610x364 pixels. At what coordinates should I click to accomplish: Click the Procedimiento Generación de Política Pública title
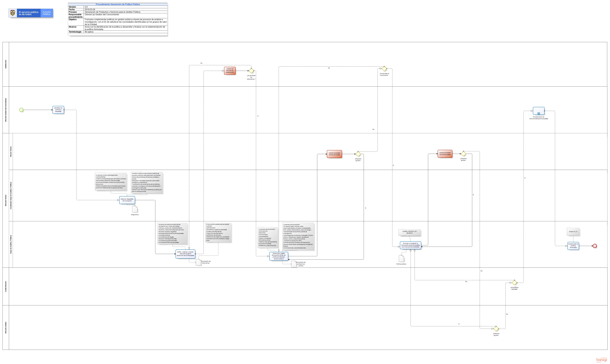[118, 4]
